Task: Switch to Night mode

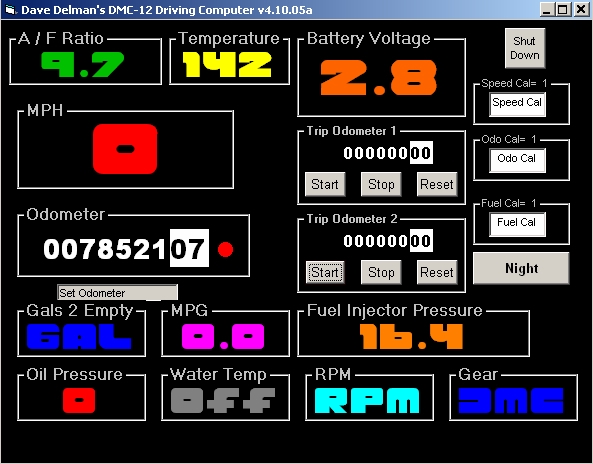Action: (521, 268)
